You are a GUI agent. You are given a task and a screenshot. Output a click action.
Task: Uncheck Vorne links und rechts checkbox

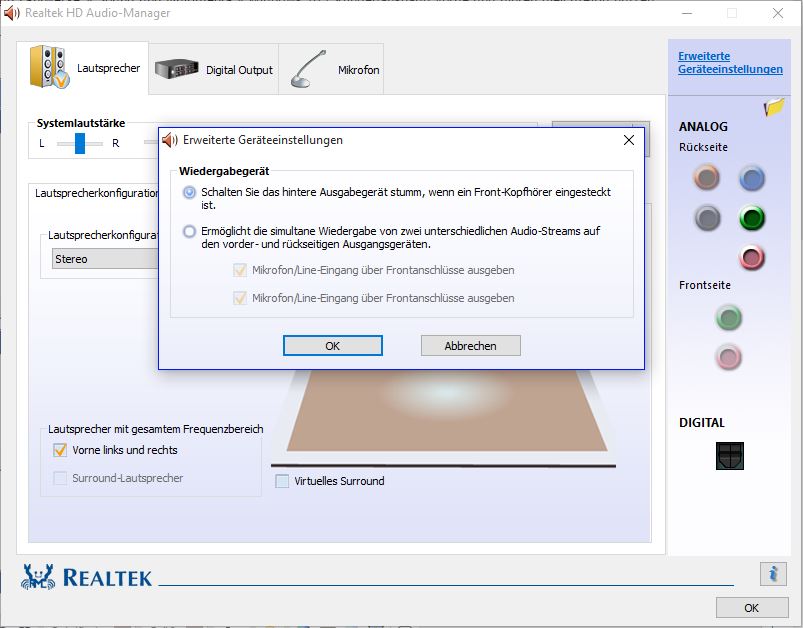pos(60,450)
